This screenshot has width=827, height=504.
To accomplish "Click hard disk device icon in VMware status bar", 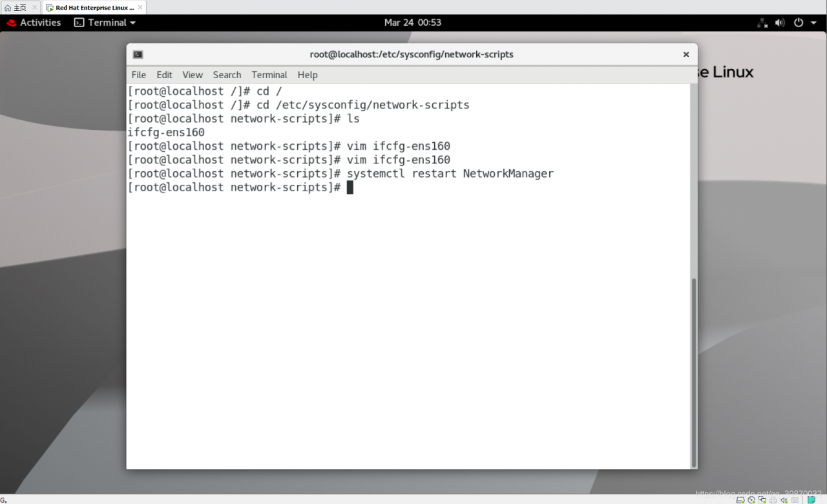I will [740, 499].
